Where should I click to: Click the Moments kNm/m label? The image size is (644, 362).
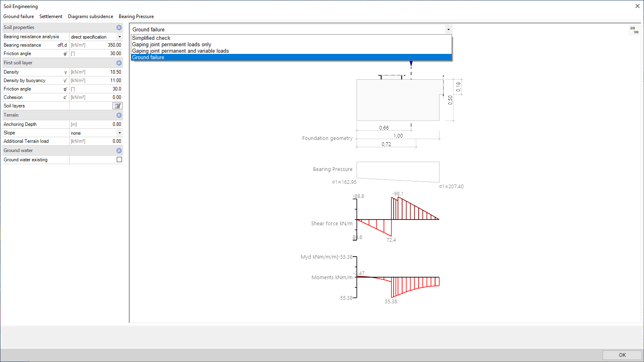coord(332,277)
